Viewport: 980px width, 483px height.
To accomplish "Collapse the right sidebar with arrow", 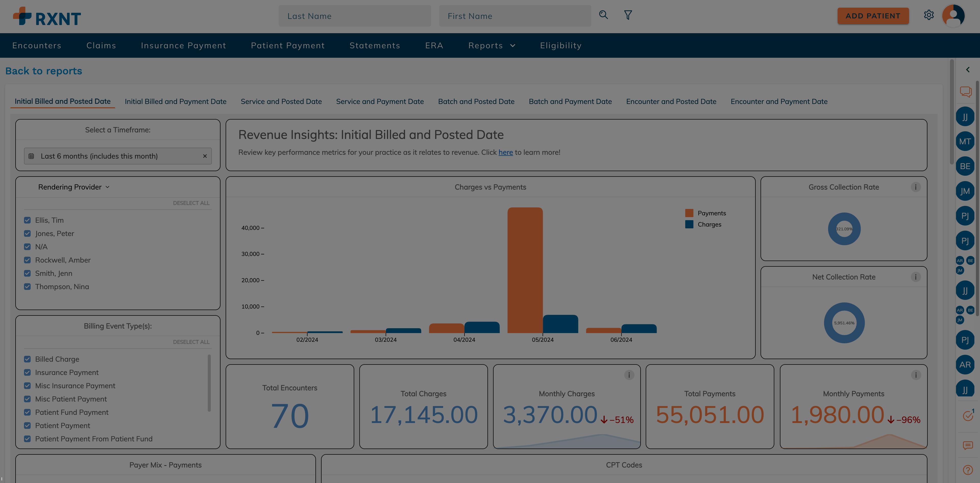I will 967,70.
